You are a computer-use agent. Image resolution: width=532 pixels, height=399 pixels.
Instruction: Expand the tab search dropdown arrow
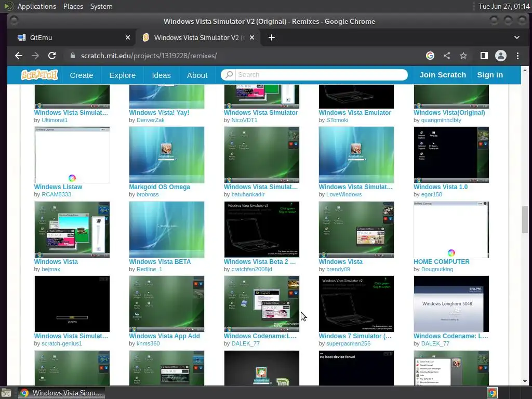[517, 37]
